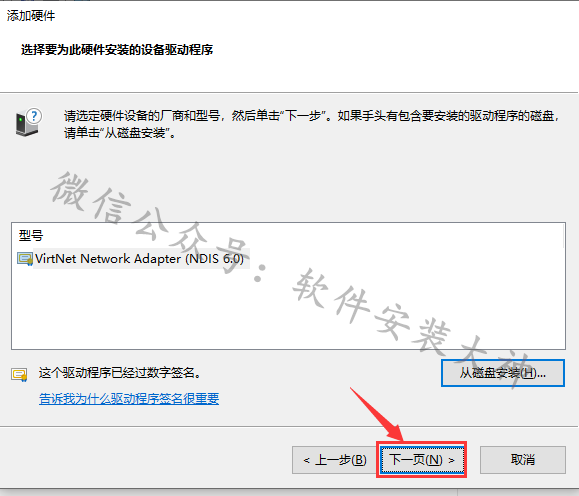
Task: Click the red arrow annotation above Next
Action: tap(377, 414)
